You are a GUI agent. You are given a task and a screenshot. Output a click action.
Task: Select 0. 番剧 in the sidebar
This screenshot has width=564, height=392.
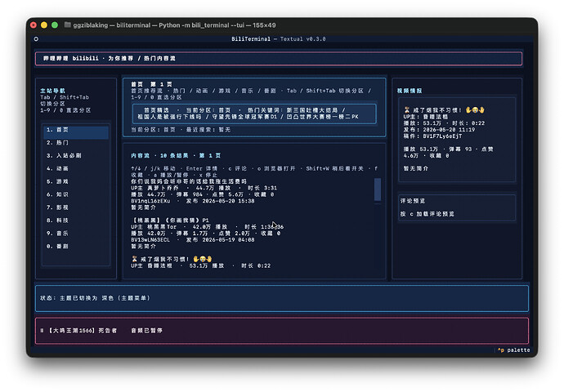tap(76, 246)
